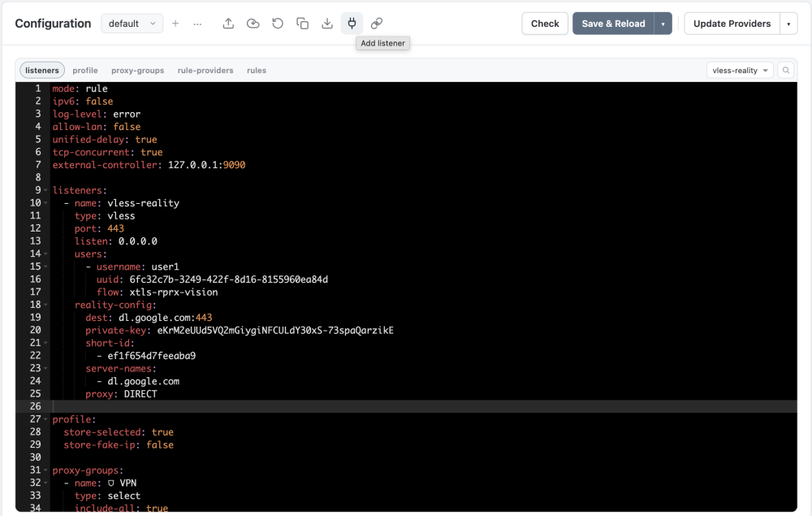This screenshot has height=516, width=812.
Task: Click the proxy value DIRECT
Action: point(140,394)
